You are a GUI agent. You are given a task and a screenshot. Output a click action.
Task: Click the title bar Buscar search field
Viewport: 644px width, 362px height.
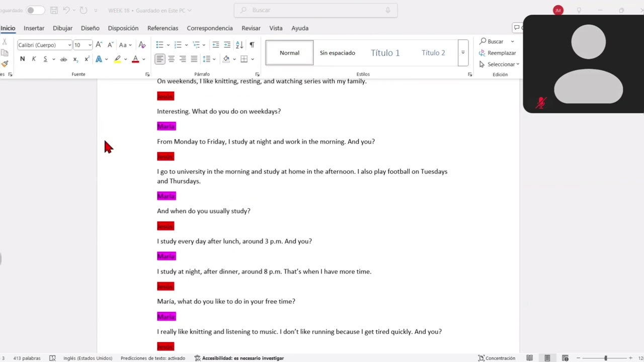tap(315, 10)
